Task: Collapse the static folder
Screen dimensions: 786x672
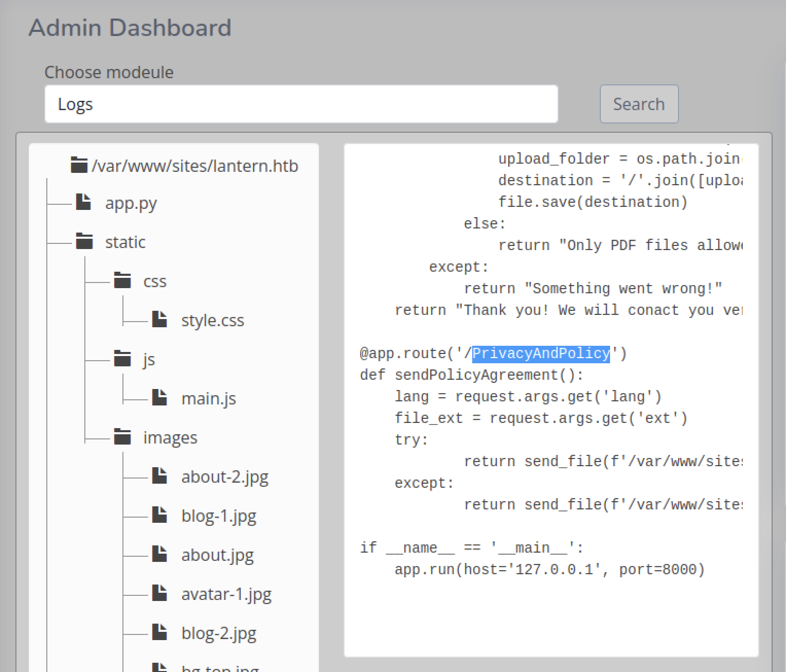Action: pos(84,241)
